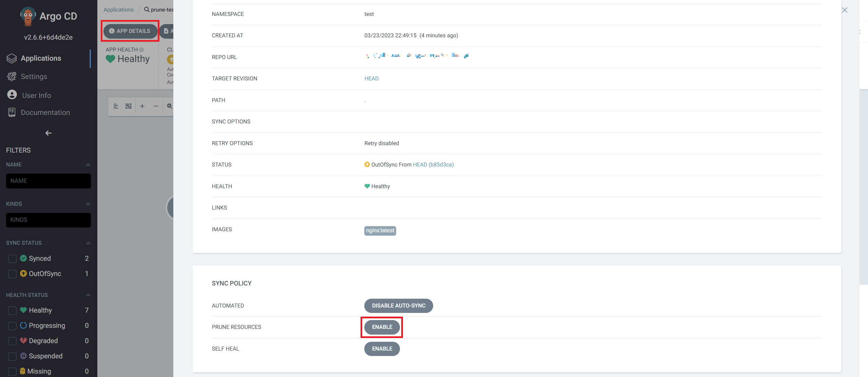Collapse the KINDS filter section
The height and width of the screenshot is (377, 868).
tap(88, 204)
